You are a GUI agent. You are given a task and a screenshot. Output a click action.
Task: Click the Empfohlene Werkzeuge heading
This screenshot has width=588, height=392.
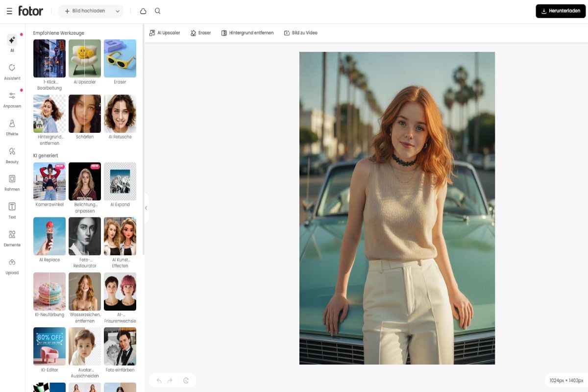59,33
